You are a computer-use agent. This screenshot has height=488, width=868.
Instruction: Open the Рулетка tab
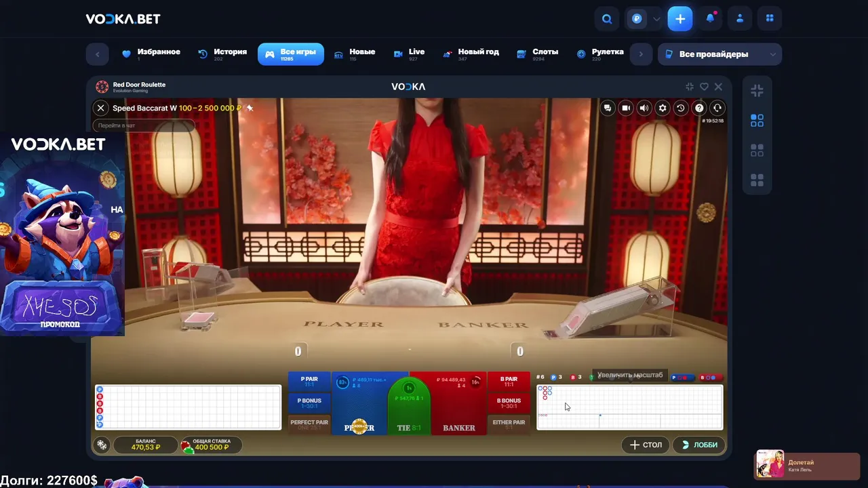coord(599,54)
